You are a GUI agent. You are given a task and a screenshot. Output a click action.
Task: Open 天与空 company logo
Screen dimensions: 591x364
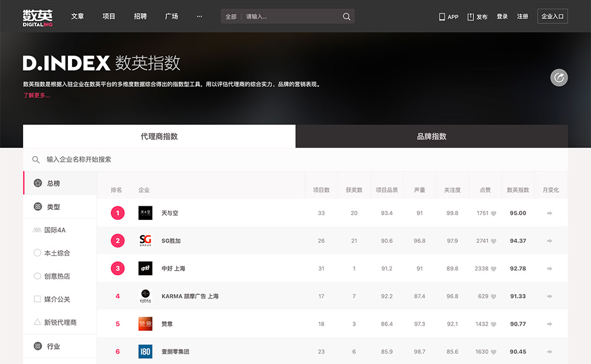pyautogui.click(x=145, y=213)
